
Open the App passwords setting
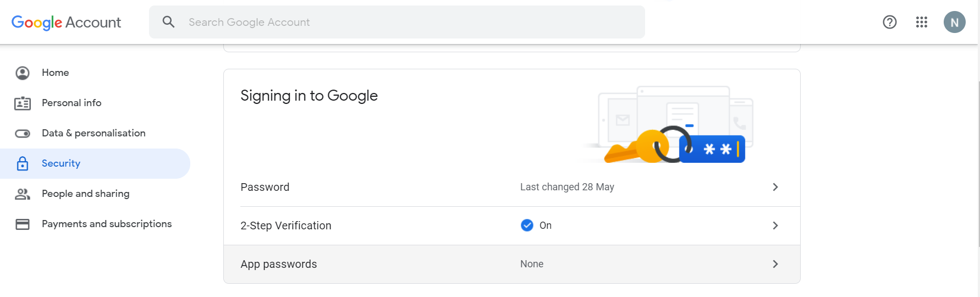click(x=279, y=264)
